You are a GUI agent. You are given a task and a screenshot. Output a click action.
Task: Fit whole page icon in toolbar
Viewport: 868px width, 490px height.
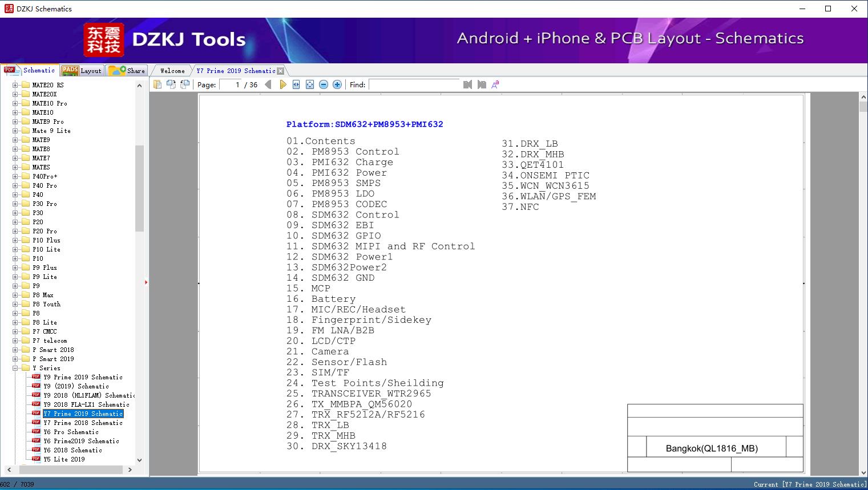310,84
